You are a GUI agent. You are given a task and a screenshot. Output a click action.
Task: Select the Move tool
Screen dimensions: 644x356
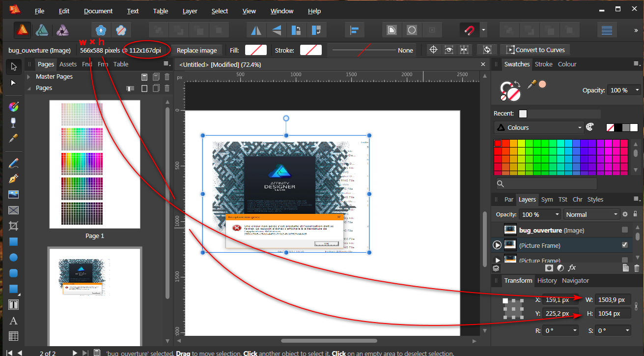(x=14, y=66)
